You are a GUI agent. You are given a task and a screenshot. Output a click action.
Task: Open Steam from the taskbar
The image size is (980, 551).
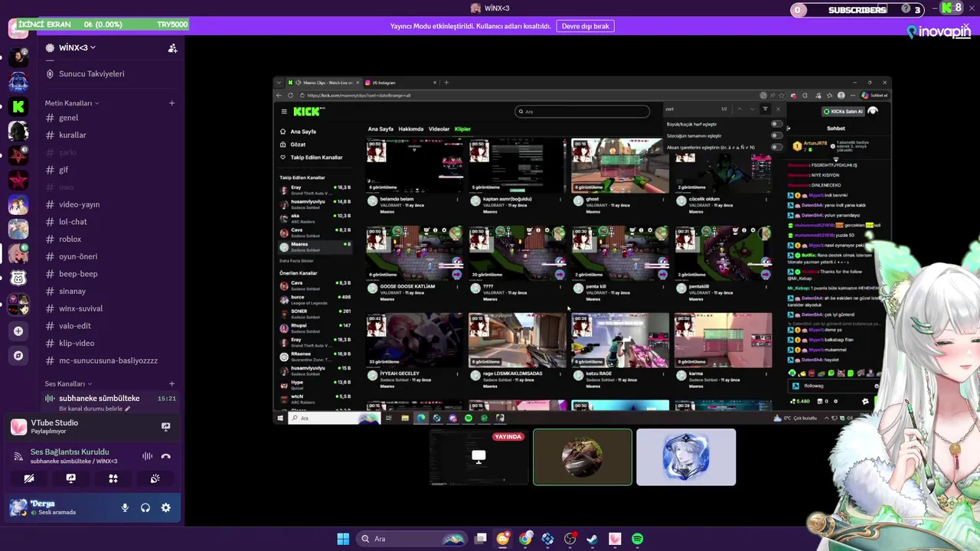(x=593, y=539)
